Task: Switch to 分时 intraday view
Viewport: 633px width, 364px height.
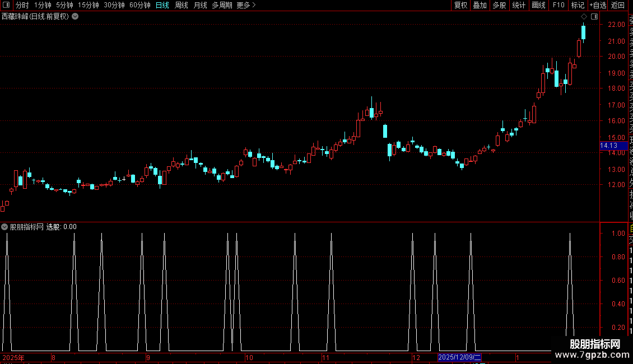Action: tap(22, 5)
